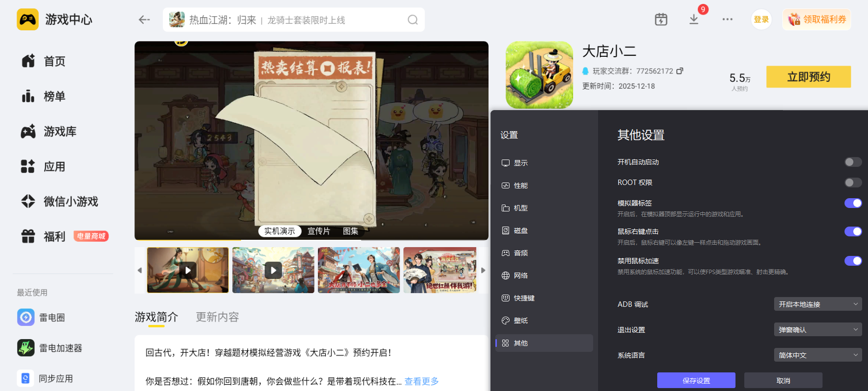868x391 pixels.
Task: Open the three-dot more menu
Action: pyautogui.click(x=727, y=20)
